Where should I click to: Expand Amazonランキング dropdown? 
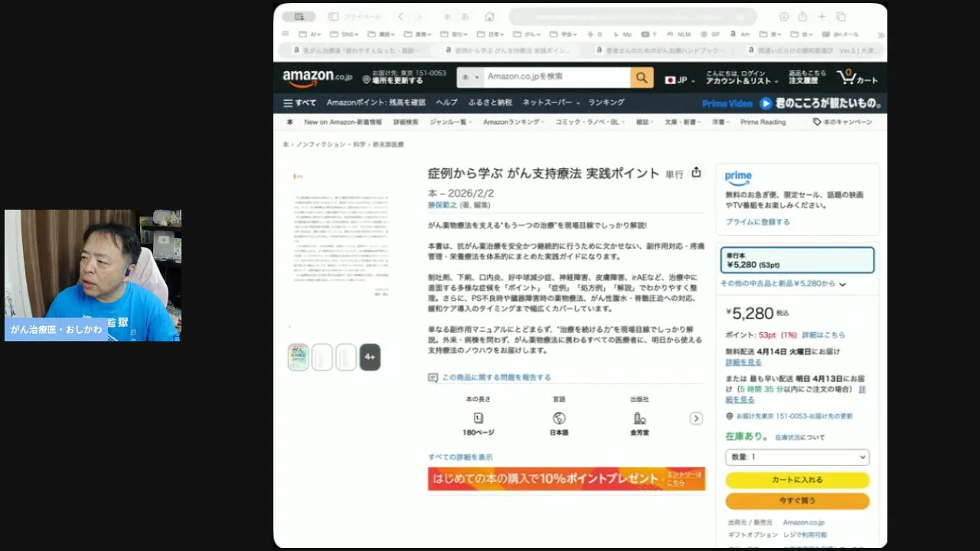pyautogui.click(x=514, y=122)
